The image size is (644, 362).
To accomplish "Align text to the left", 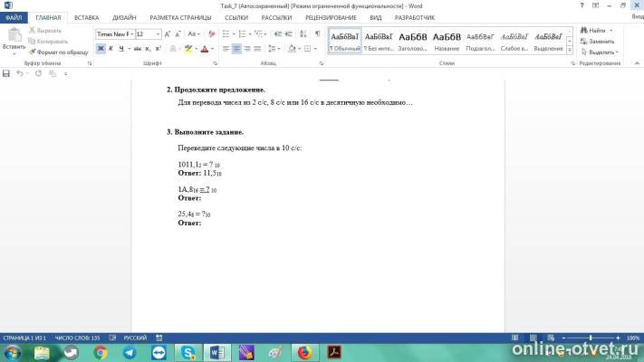I will [226, 49].
